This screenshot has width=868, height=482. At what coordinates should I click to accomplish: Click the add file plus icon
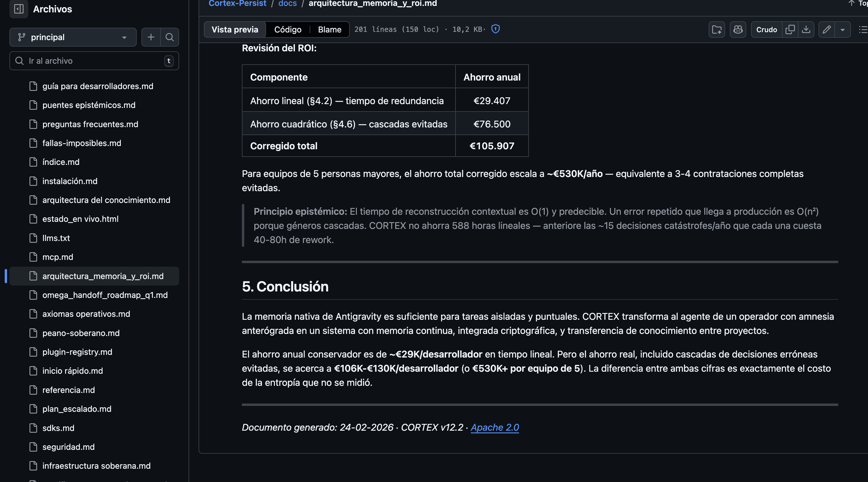[x=151, y=37]
